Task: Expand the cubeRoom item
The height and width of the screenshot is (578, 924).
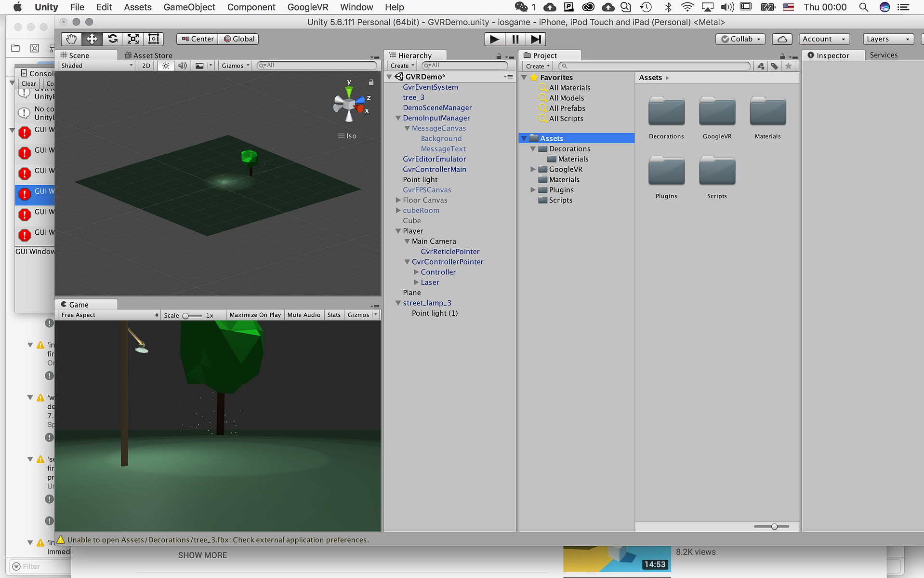Action: (x=398, y=210)
